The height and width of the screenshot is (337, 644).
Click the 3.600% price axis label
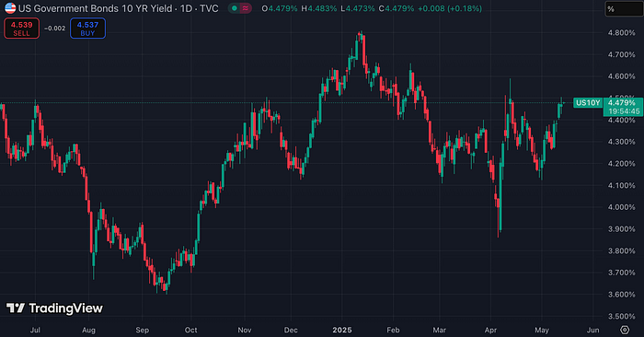coord(621,295)
